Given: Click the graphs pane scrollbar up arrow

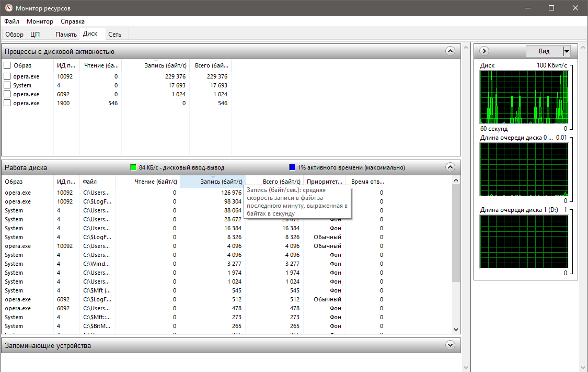Looking at the screenshot, I should 583,47.
